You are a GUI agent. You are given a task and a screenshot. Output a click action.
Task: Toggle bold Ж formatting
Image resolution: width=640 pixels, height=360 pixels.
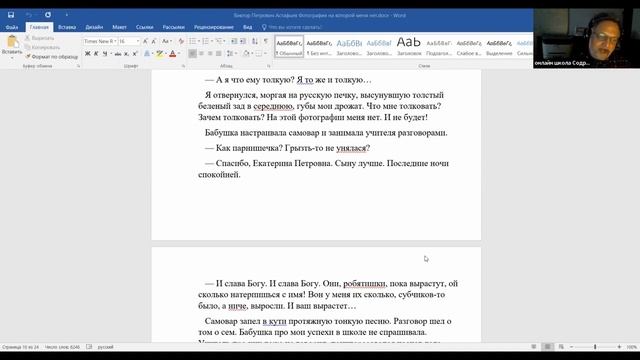point(87,53)
